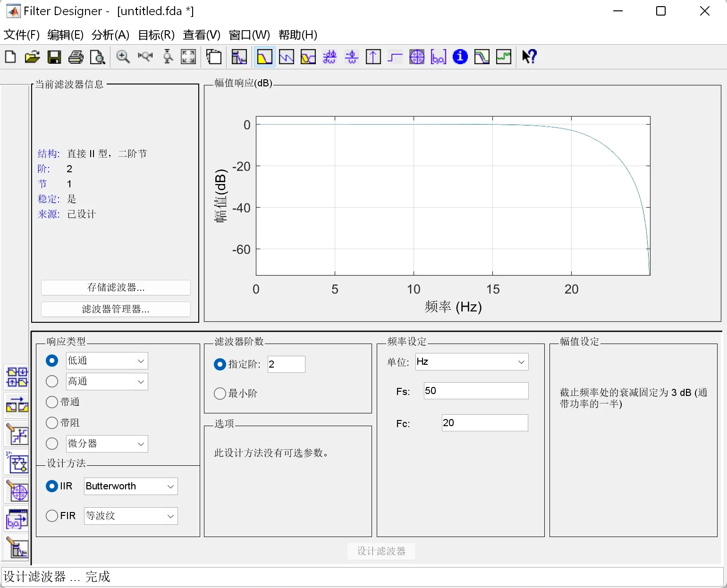Open the 窗口(W) menu

tap(249, 35)
